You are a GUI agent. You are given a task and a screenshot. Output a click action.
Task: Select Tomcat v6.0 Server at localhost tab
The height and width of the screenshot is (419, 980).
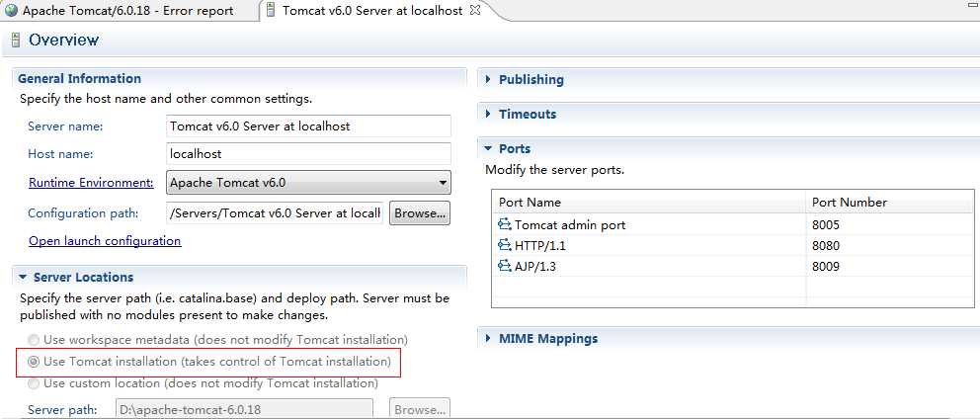click(372, 11)
